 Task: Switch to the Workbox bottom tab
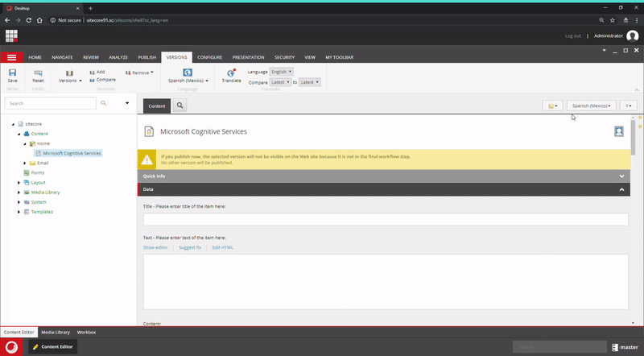tap(86, 332)
